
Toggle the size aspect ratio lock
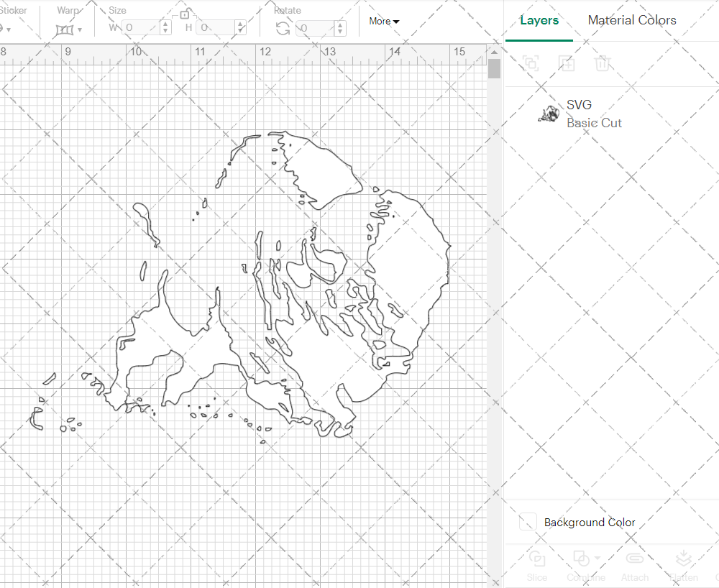coord(184,14)
